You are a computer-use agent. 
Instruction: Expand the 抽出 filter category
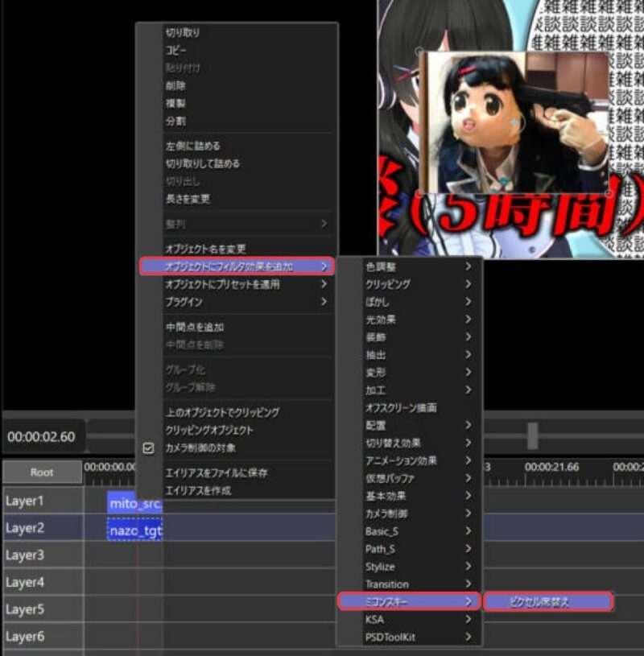point(409,355)
